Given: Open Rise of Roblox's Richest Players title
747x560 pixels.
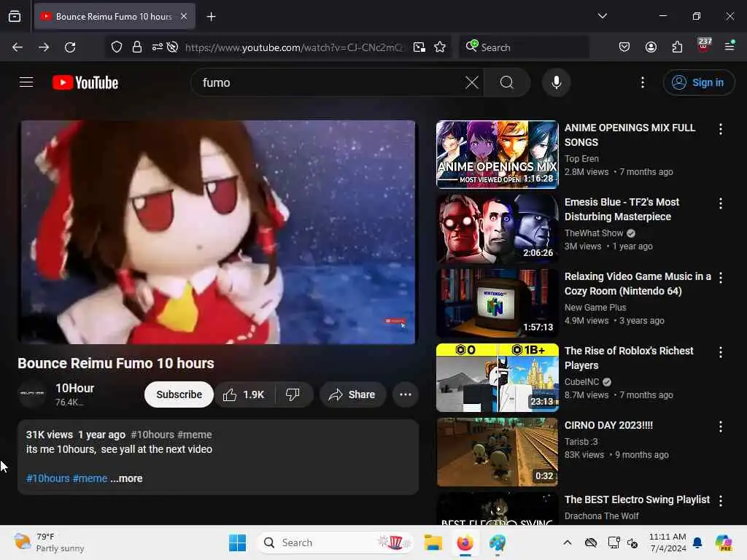Looking at the screenshot, I should (629, 358).
